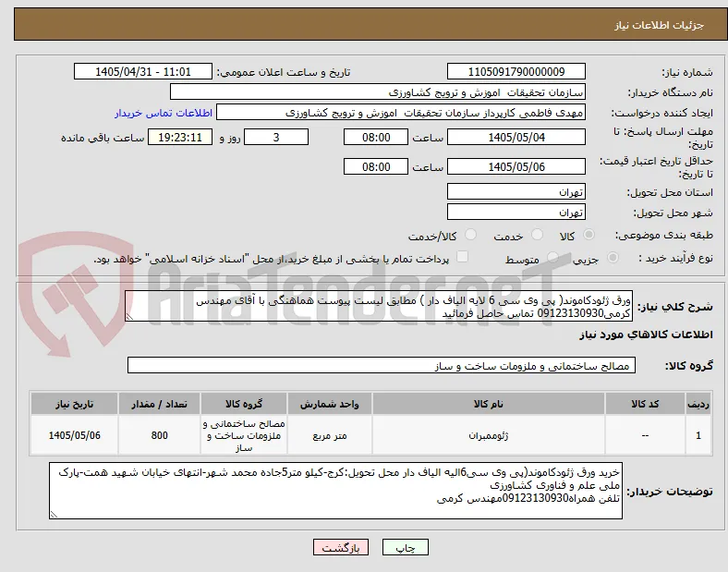The width and height of the screenshot is (728, 572).
Task: Click the طبقه بندی موضوعی label
Action: (664, 235)
